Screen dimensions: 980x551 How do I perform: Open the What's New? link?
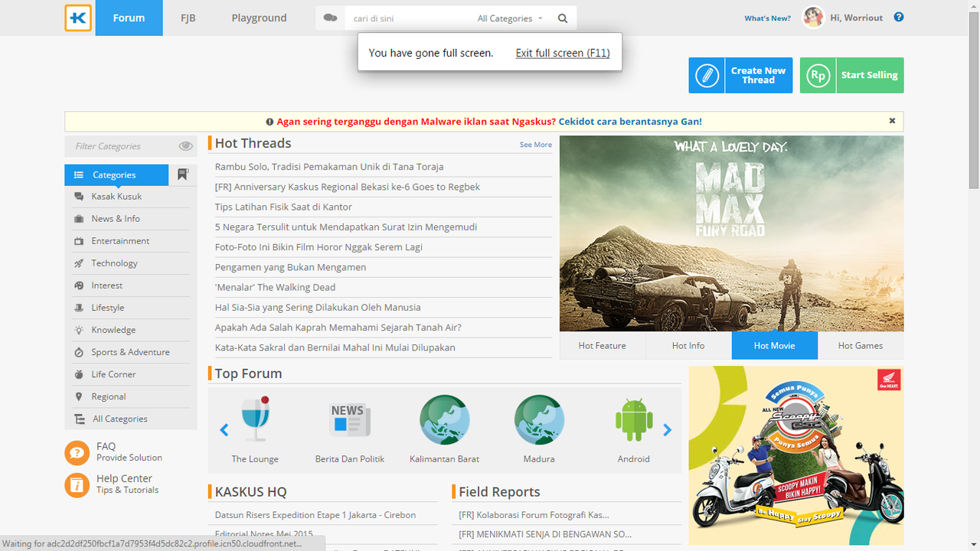point(768,18)
